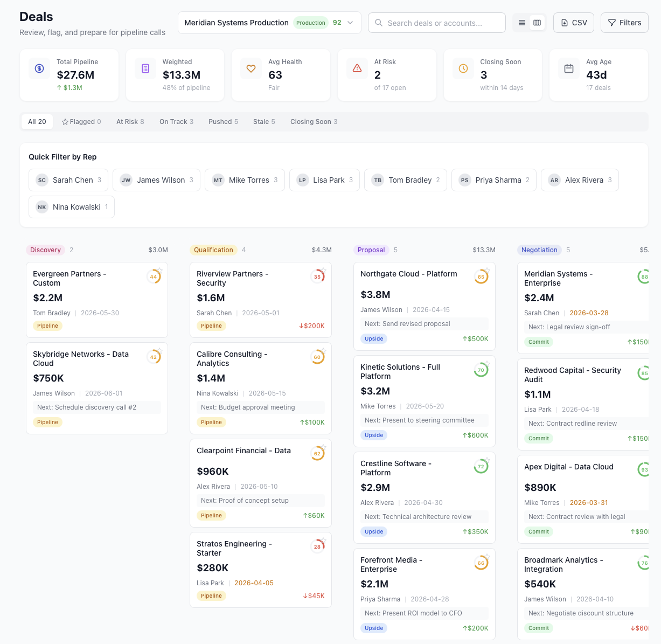Viewport: 661px width, 644px height.
Task: Select the kanban column view icon
Action: 537,23
